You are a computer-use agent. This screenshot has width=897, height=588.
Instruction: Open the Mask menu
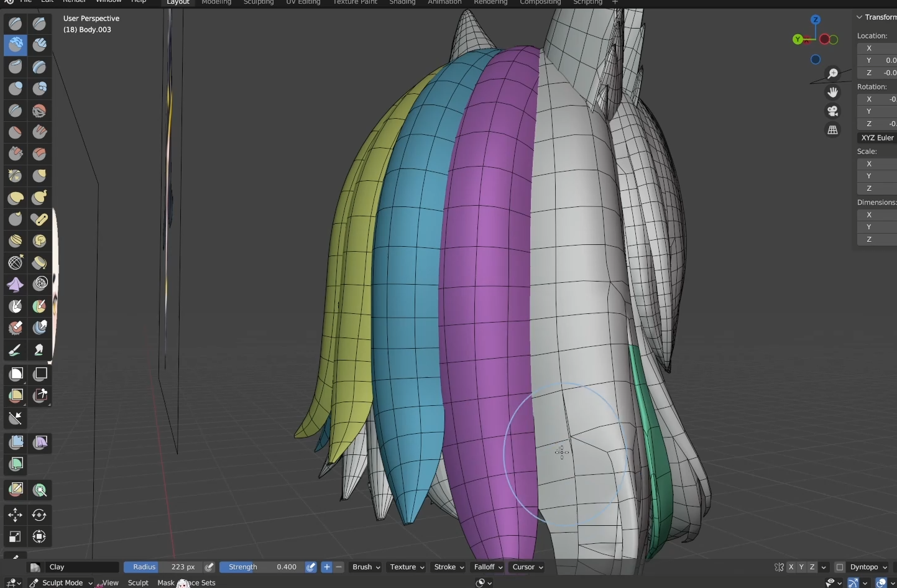pyautogui.click(x=165, y=582)
